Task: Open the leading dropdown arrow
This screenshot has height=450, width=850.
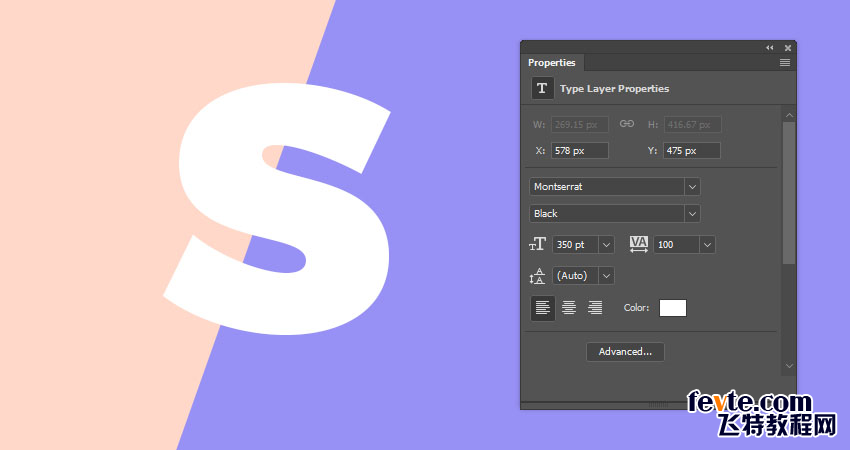Action: coord(606,276)
